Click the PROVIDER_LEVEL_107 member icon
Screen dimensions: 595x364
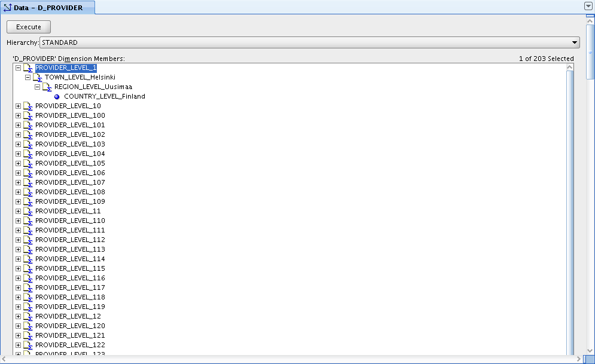pos(28,182)
